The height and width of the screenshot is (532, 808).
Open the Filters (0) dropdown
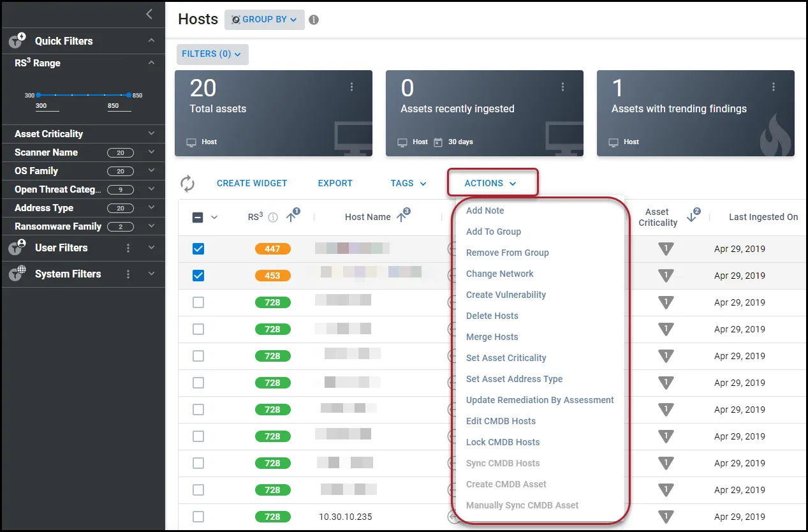pos(212,54)
